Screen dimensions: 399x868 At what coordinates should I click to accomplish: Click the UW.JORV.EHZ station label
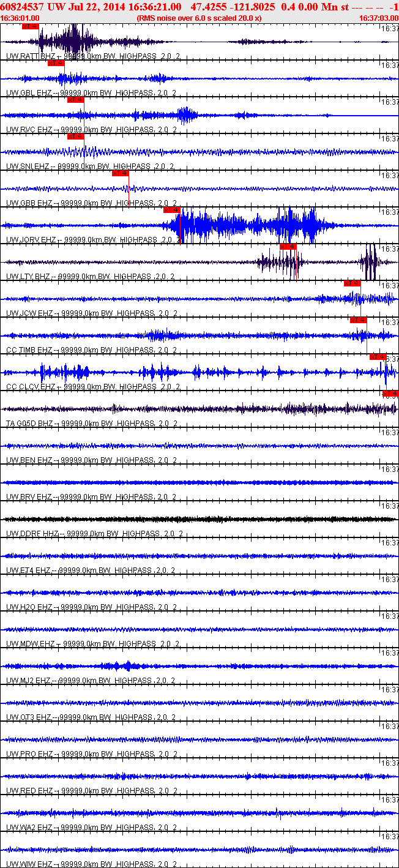(94, 240)
